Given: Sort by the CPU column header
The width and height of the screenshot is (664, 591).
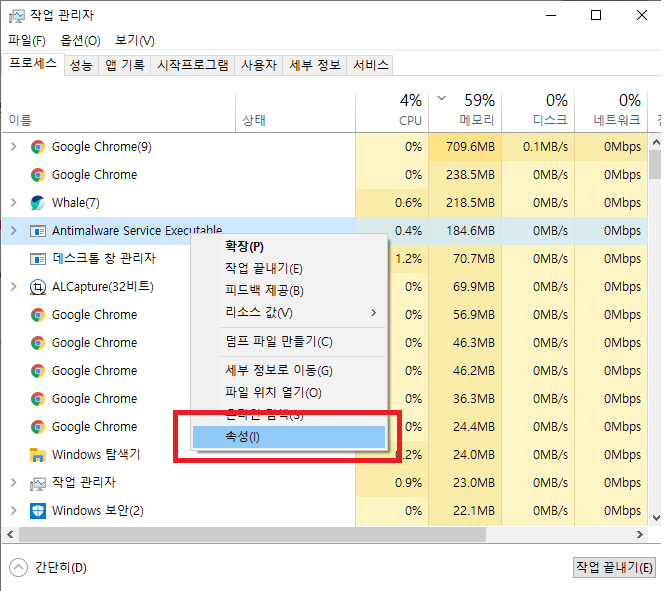Looking at the screenshot, I should click(392, 112).
